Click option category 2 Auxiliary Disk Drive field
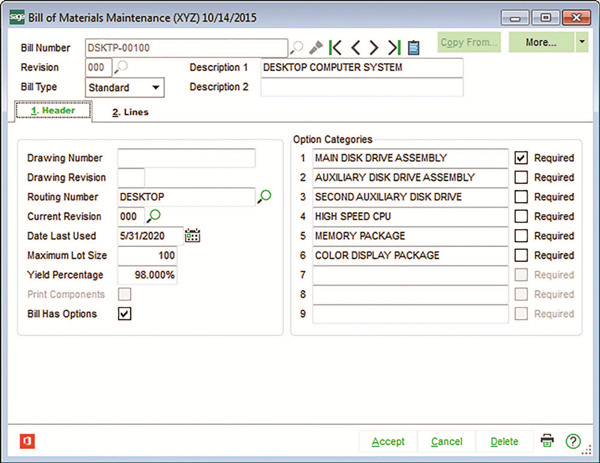 coord(411,178)
